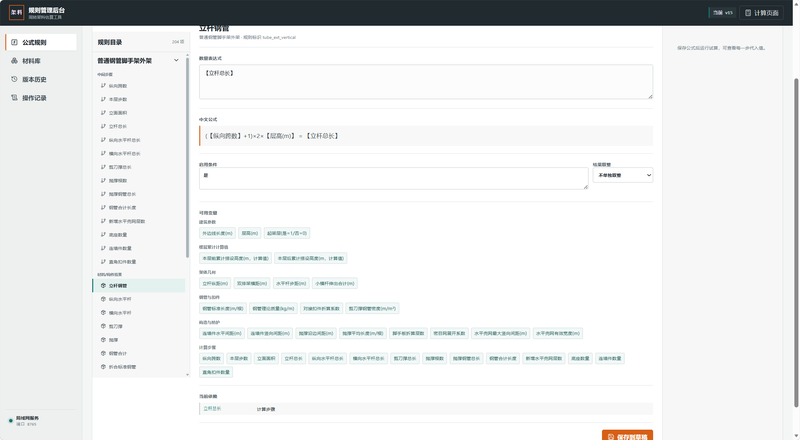Click the rule list vertical scrollbar
800x440 pixels.
point(187,157)
